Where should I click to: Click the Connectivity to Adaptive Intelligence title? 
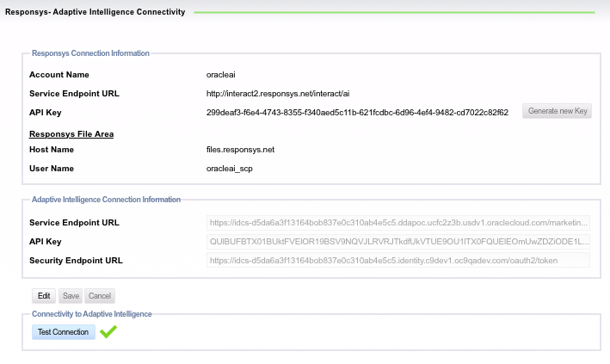click(92, 314)
